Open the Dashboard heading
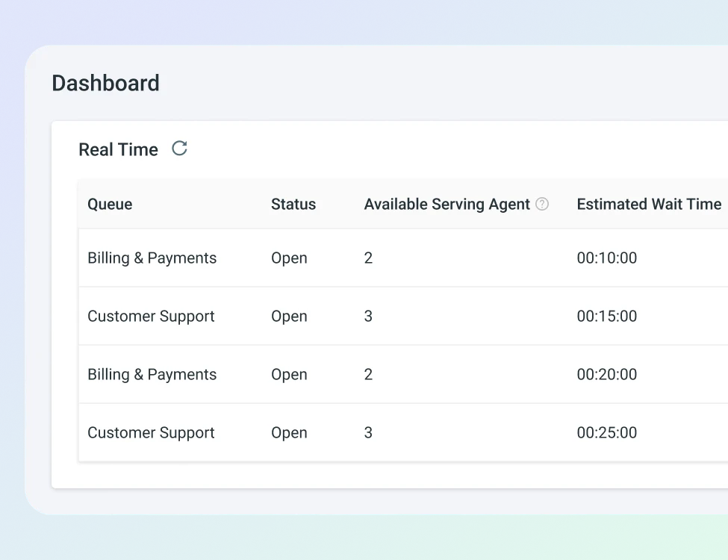This screenshot has height=560, width=728. click(105, 83)
